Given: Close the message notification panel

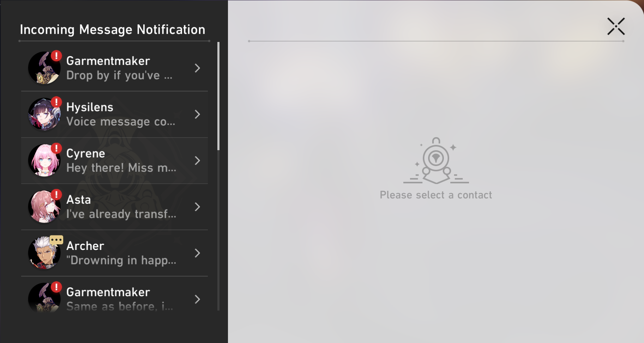Looking at the screenshot, I should tap(616, 26).
